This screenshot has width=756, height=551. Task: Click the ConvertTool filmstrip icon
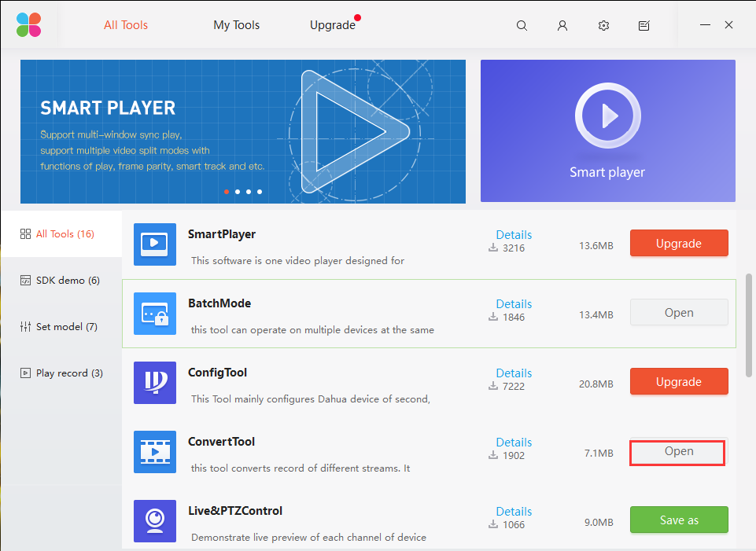point(155,452)
